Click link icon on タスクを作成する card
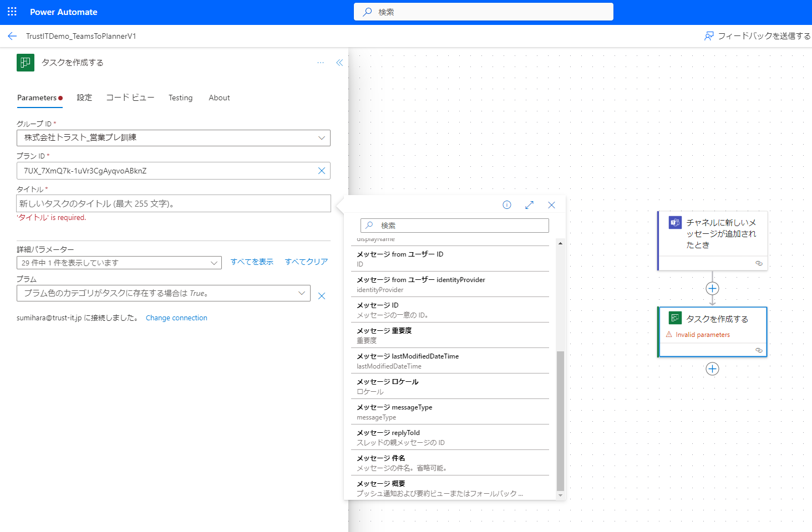 (x=759, y=350)
